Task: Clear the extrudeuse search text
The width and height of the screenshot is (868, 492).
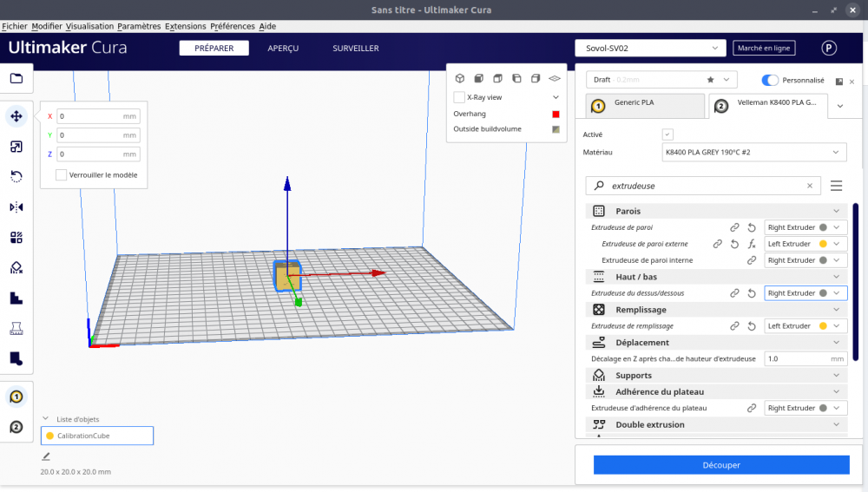Action: 810,186
